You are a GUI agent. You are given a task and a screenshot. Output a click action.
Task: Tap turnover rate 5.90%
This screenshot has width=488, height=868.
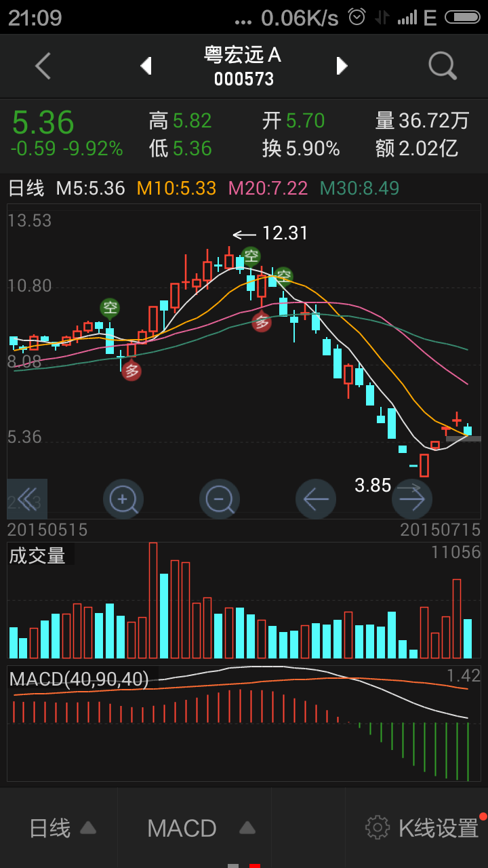(312, 149)
